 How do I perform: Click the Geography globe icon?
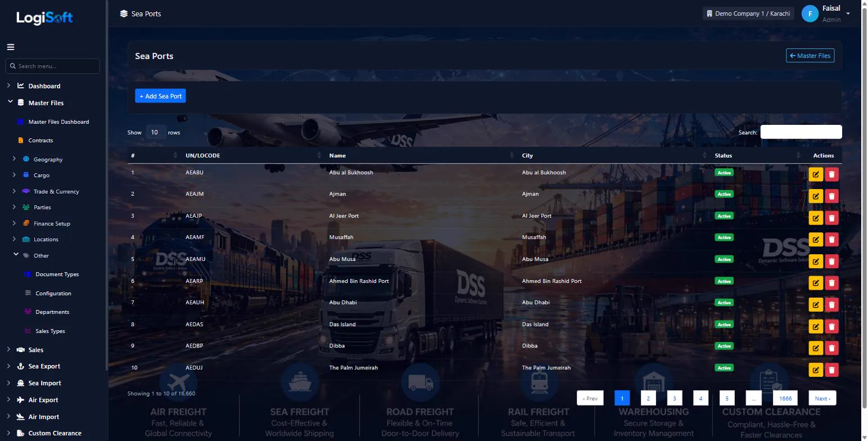coord(26,159)
